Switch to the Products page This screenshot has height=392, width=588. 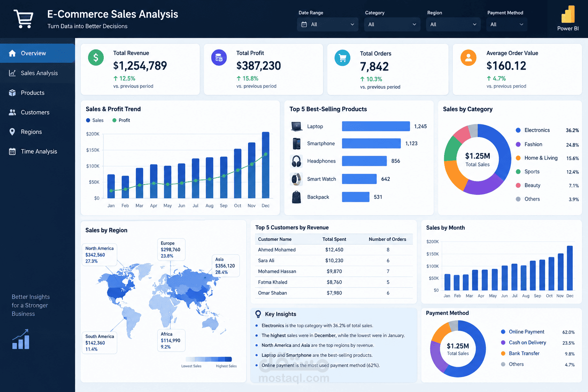[x=38, y=93]
